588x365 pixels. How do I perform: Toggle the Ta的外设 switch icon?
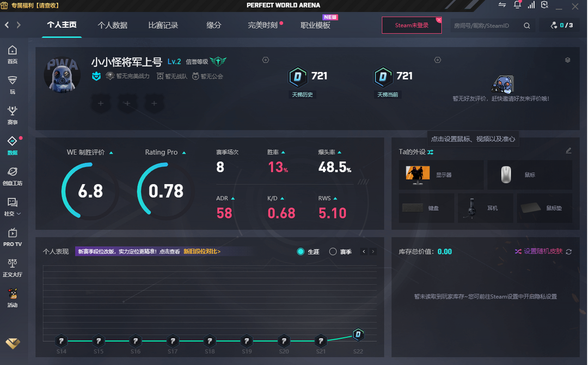click(431, 152)
